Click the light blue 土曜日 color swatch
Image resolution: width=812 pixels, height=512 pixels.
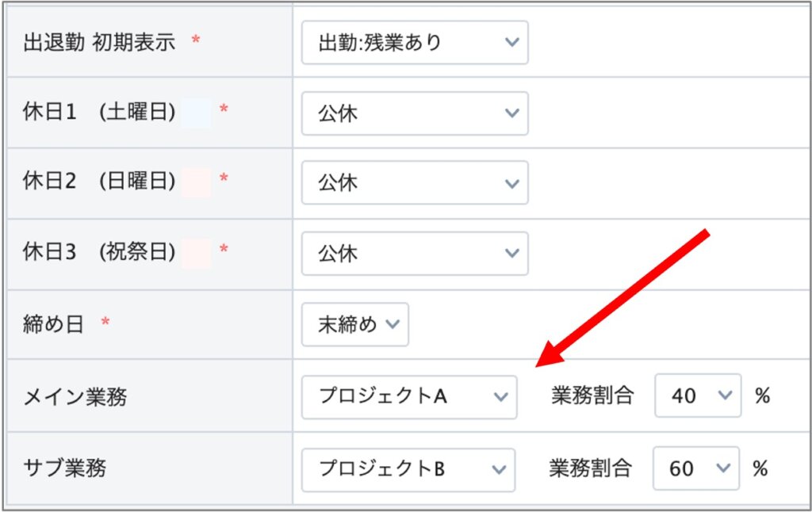tap(196, 113)
